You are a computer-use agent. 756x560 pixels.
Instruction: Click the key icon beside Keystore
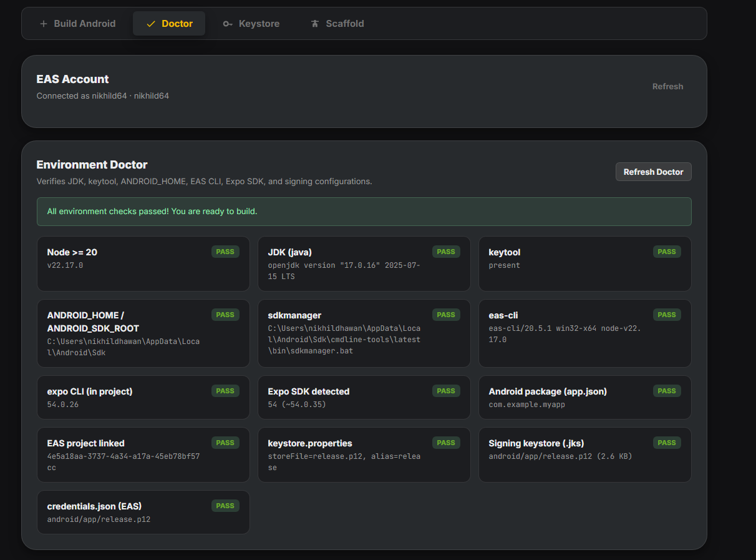point(228,24)
